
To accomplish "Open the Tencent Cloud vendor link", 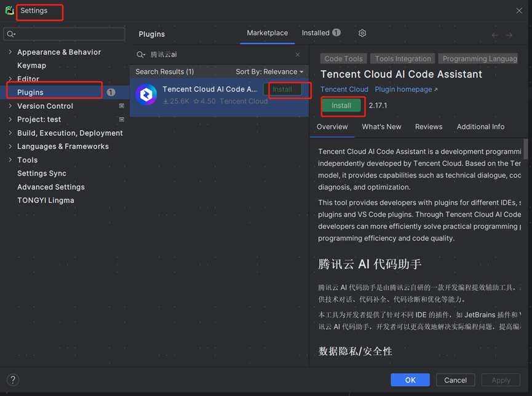I will click(344, 89).
